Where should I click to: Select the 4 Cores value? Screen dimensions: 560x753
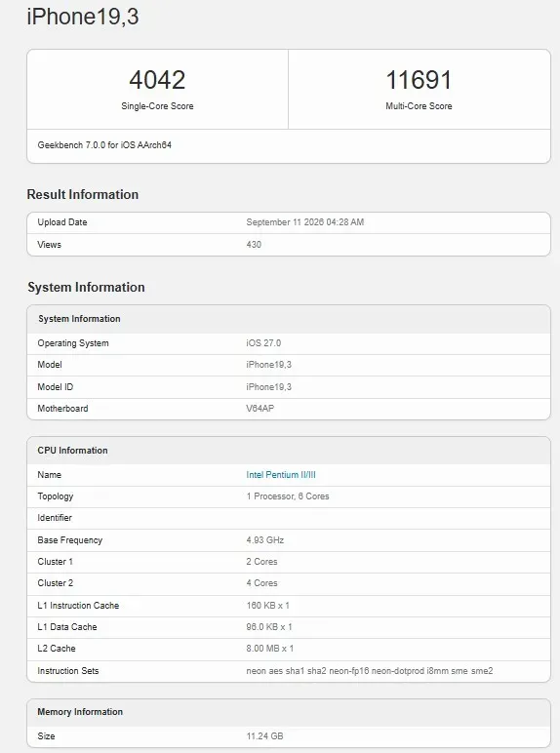pyautogui.click(x=261, y=583)
